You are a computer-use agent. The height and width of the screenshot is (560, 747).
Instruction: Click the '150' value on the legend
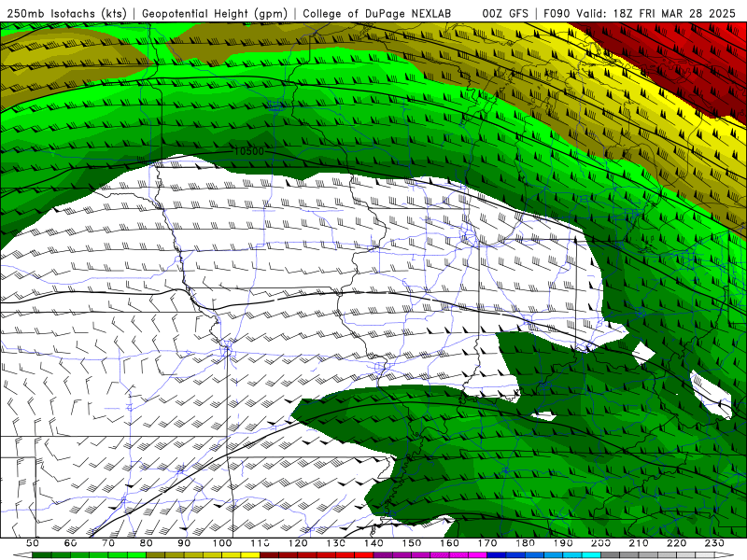(411, 543)
